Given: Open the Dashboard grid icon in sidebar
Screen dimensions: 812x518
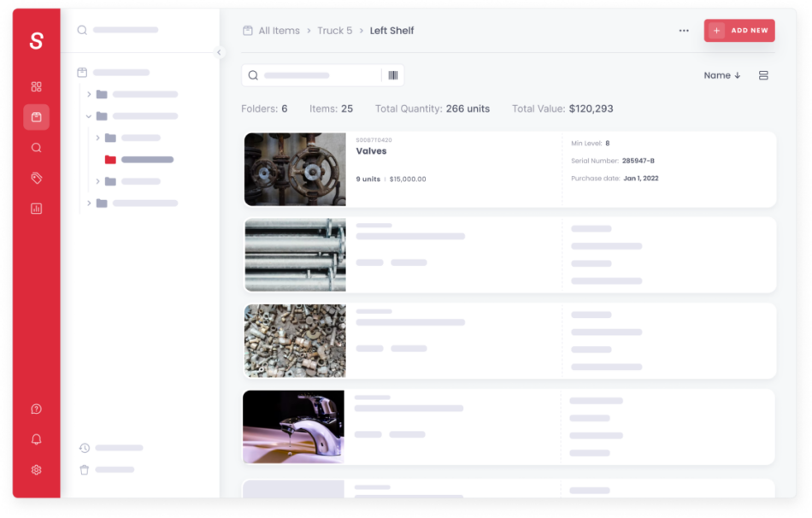Looking at the screenshot, I should (x=36, y=85).
